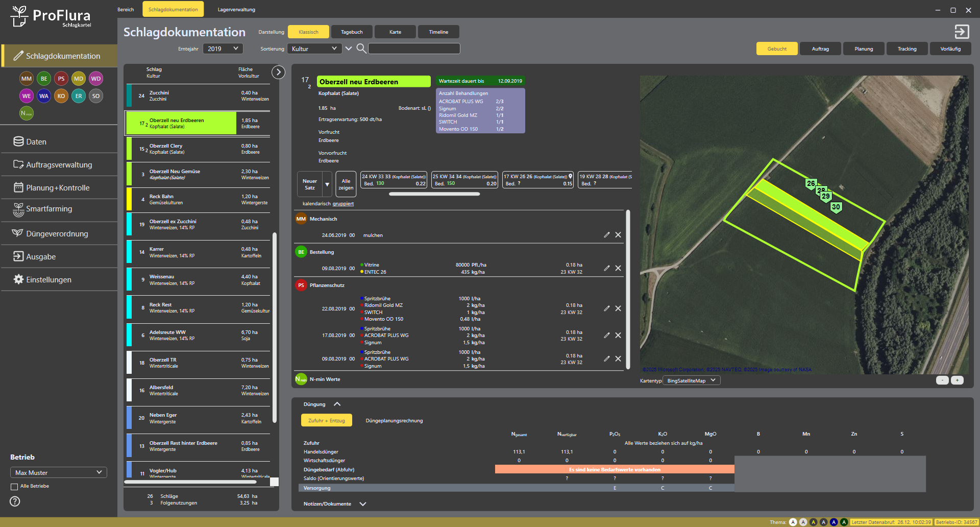This screenshot has width=980, height=527.
Task: Click the arrow circle to expand field list
Action: click(278, 72)
